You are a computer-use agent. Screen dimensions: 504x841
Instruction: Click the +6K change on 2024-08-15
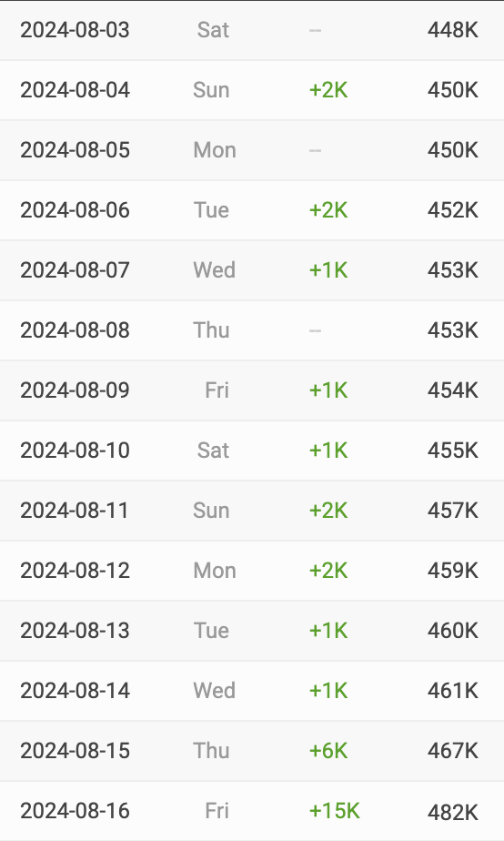[328, 751]
